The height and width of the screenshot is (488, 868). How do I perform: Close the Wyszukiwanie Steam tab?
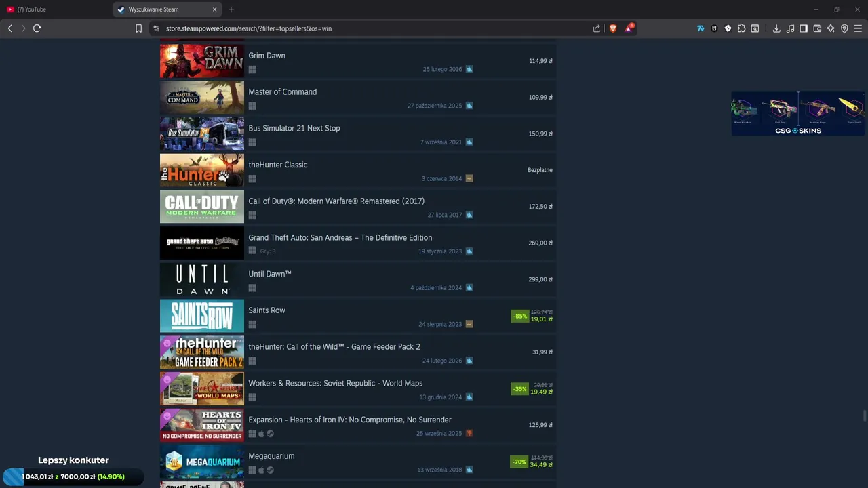[x=215, y=9]
